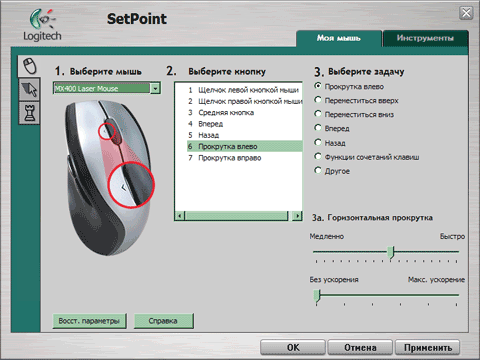
Task: Select Щелчок правой кнопкой мыши in list
Action: tap(245, 101)
